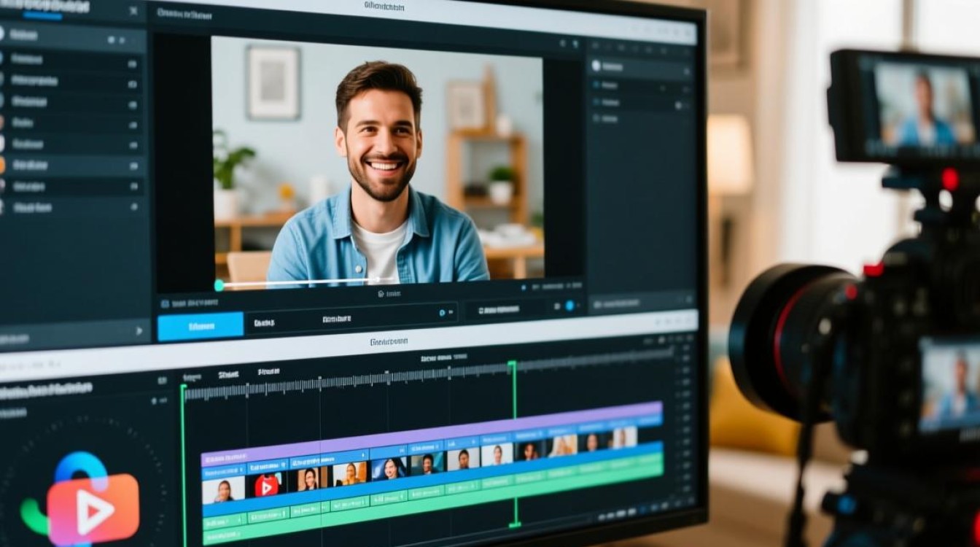Switch to the blue highlighted tab below the preview
This screenshot has height=547, width=980.
(x=201, y=326)
